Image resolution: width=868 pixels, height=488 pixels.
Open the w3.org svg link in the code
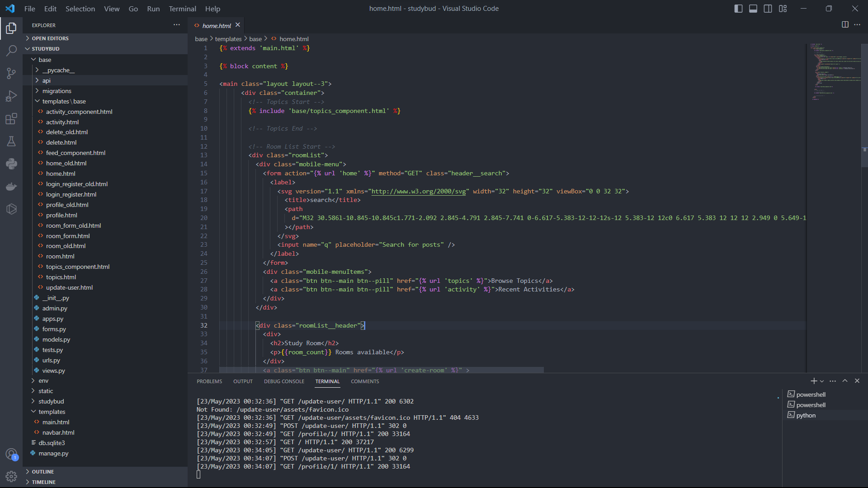[418, 191]
